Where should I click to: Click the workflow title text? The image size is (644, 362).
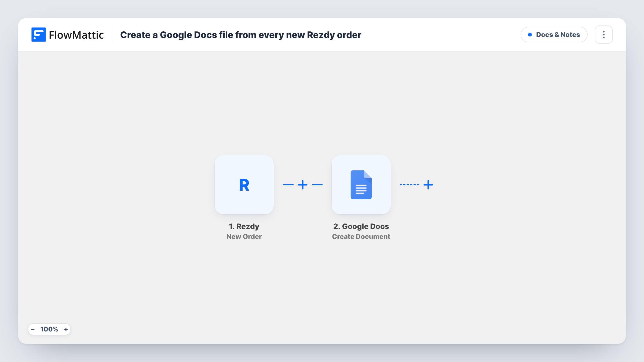(241, 35)
